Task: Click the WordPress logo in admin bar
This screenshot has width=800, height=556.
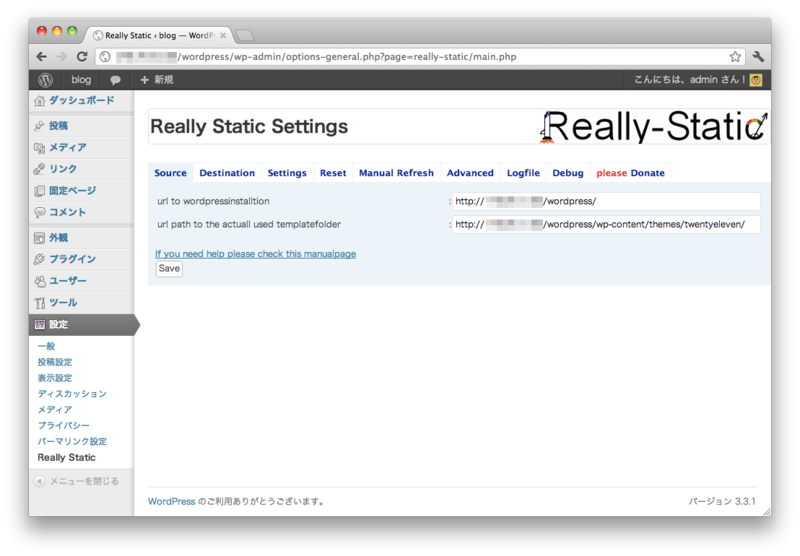Action: (x=46, y=80)
